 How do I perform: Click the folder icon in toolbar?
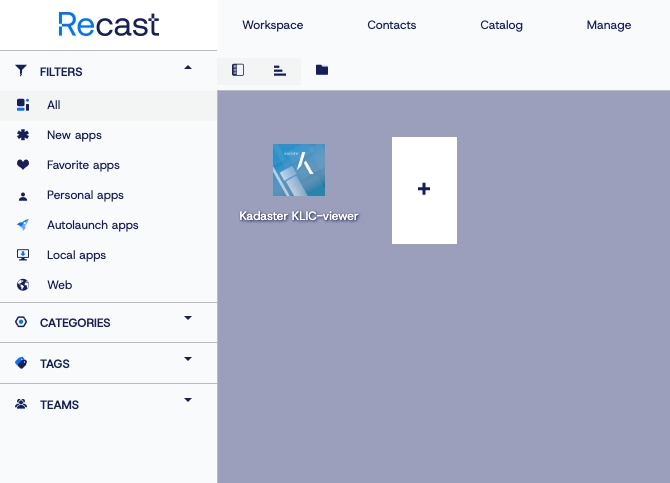322,70
